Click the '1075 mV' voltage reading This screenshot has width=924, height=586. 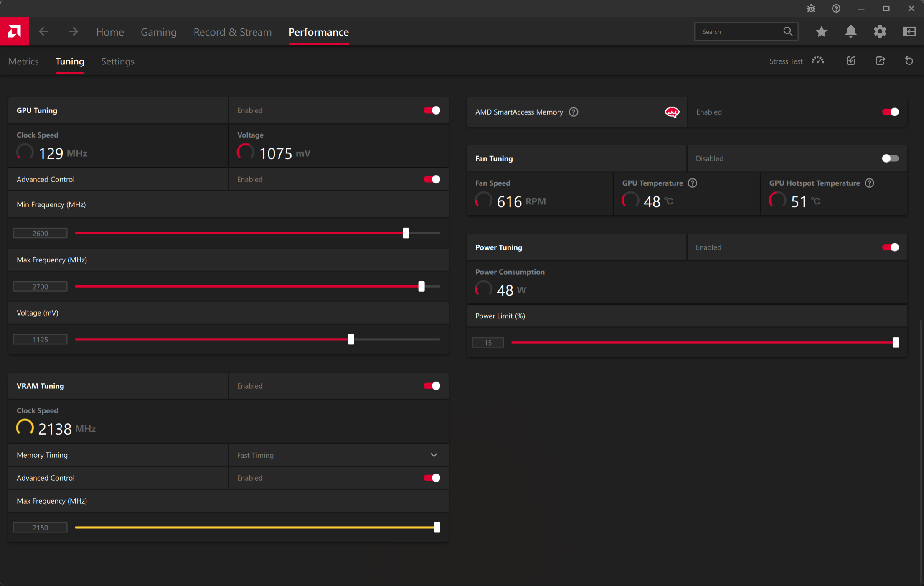285,153
